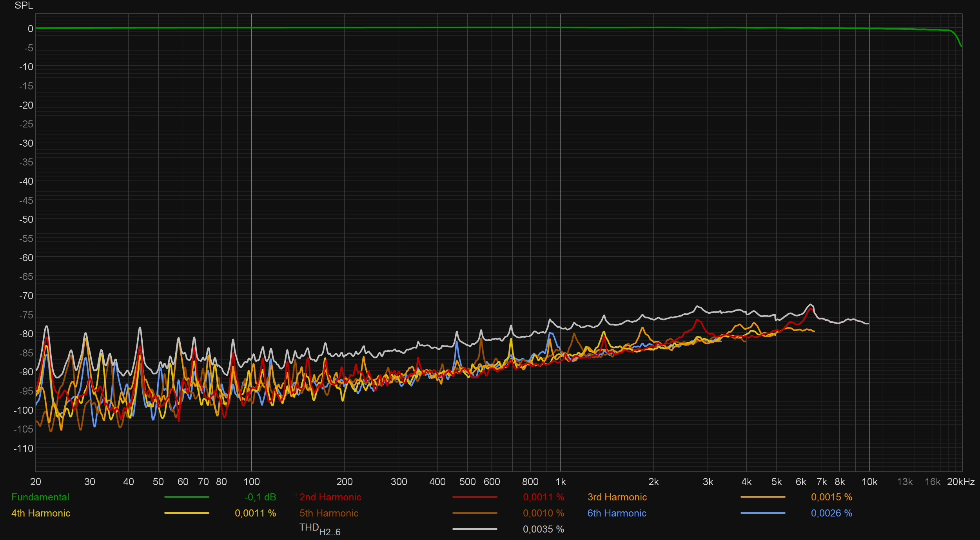980x540 pixels.
Task: Click the blue 6th Harmonic line swatch
Action: 763,513
